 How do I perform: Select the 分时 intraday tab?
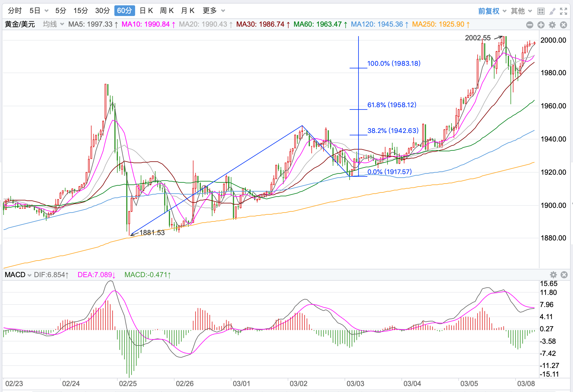[15, 11]
